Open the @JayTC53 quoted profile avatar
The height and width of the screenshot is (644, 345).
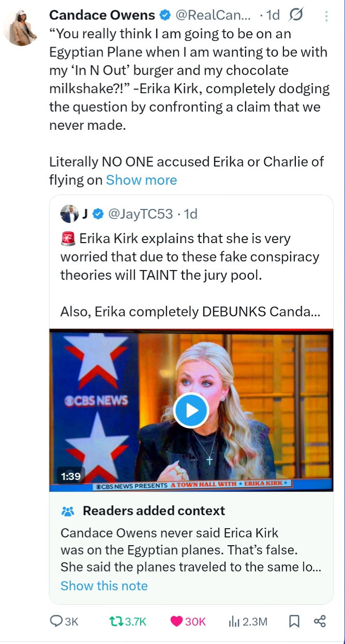point(69,213)
